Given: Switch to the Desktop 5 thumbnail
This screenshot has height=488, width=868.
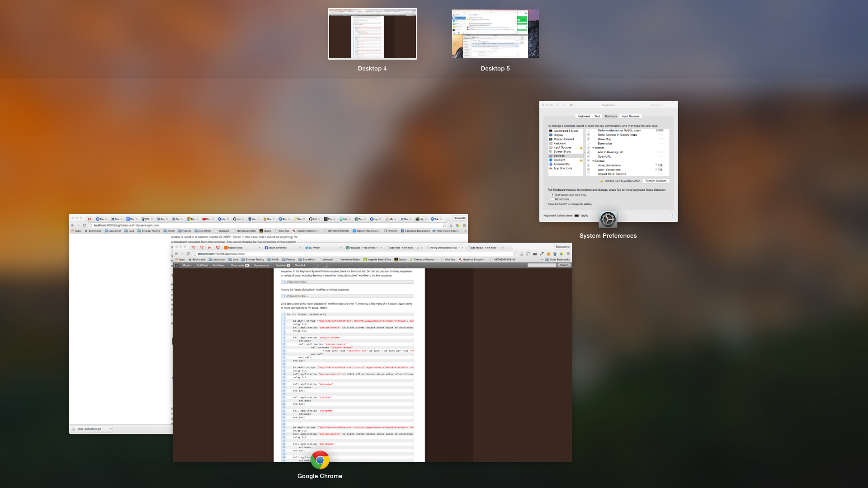Looking at the screenshot, I should coord(495,34).
